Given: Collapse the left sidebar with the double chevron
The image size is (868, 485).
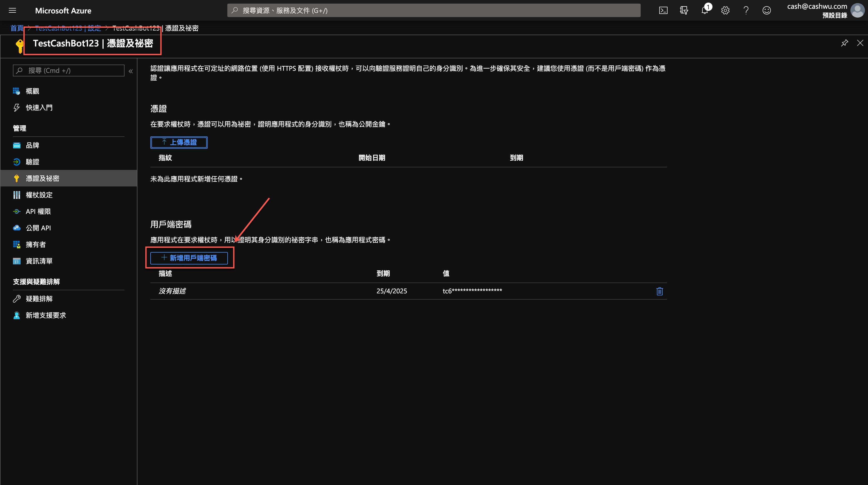Looking at the screenshot, I should click(131, 71).
